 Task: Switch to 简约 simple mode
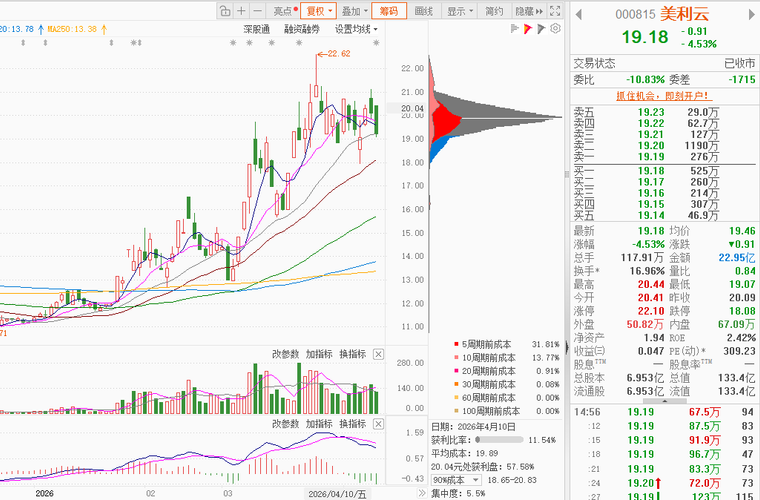tap(494, 11)
